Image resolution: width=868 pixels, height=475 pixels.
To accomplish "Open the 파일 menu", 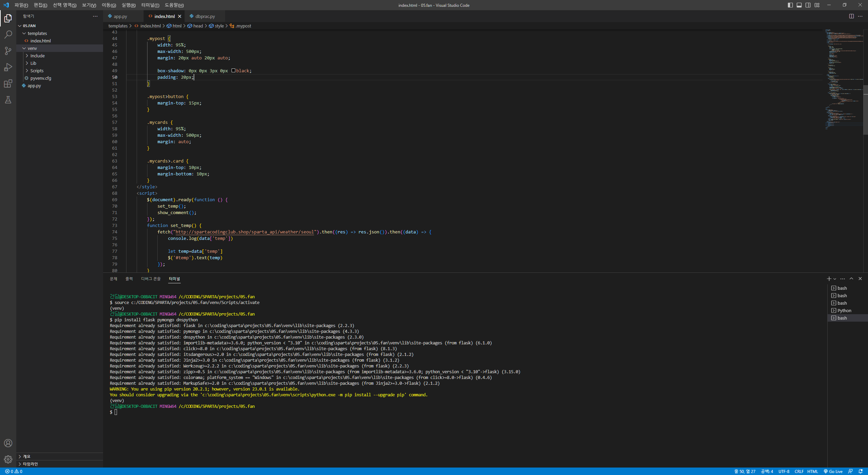I will pyautogui.click(x=21, y=5).
